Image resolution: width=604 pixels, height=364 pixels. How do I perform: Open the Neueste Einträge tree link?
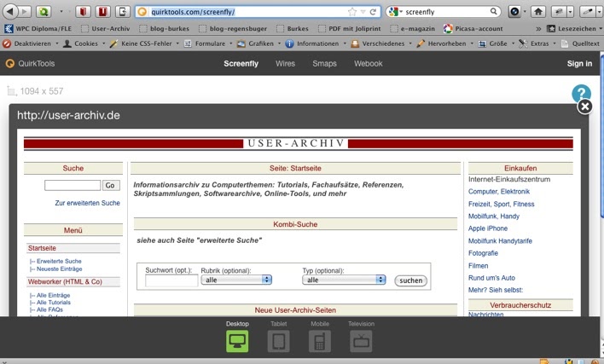click(60, 269)
